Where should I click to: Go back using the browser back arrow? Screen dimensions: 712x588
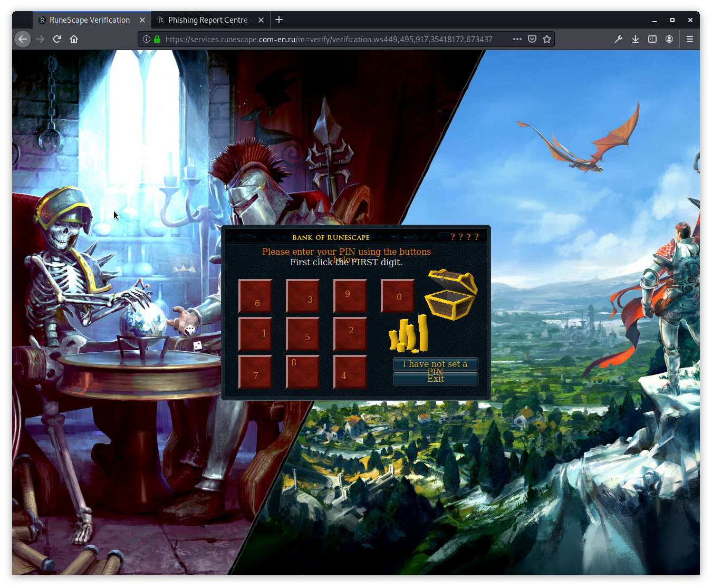(x=23, y=39)
